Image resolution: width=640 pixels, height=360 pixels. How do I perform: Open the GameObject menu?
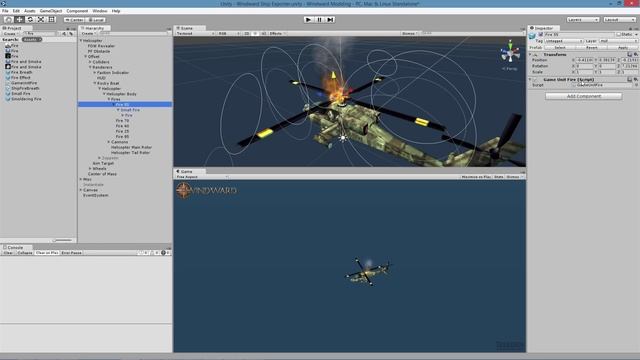(51, 11)
